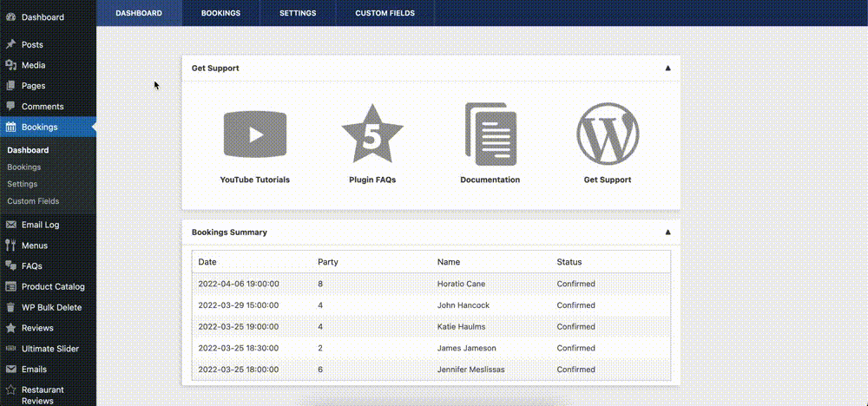The height and width of the screenshot is (406, 868).
Task: Open the Restaurant Reviews menu label
Action: click(x=43, y=396)
